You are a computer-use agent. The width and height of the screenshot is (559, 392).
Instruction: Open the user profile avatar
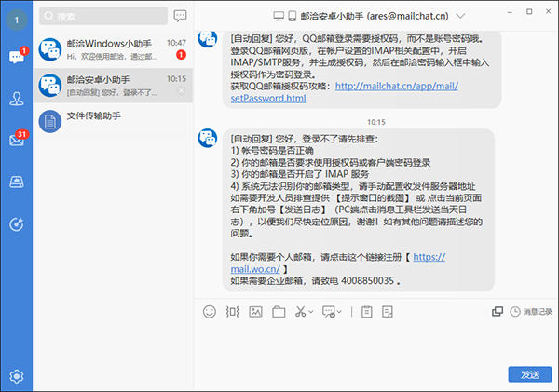(17, 20)
